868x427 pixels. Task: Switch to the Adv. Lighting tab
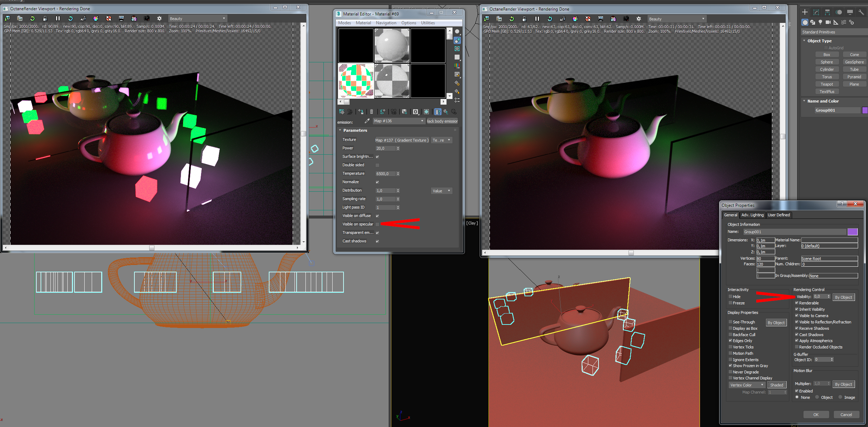coord(752,215)
